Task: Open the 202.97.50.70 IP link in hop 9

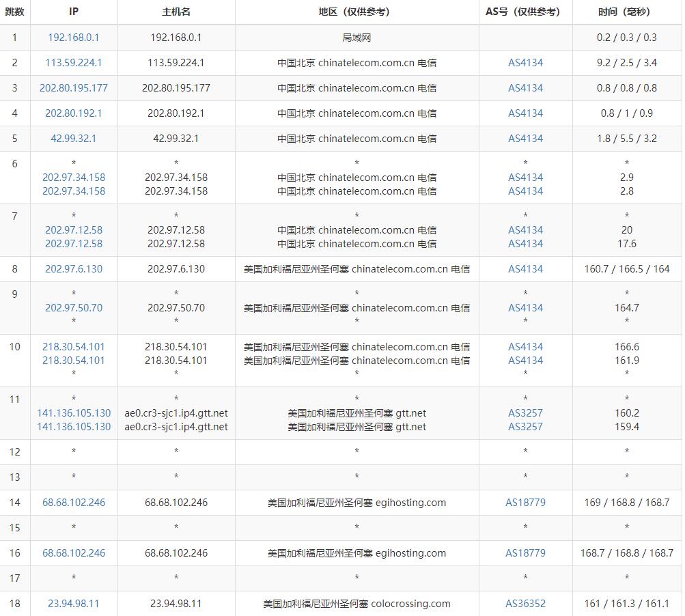Action: pyautogui.click(x=73, y=308)
